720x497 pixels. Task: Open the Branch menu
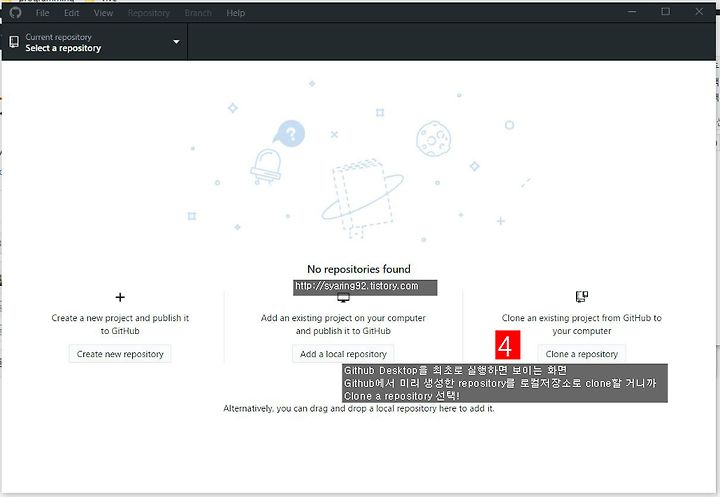point(198,13)
